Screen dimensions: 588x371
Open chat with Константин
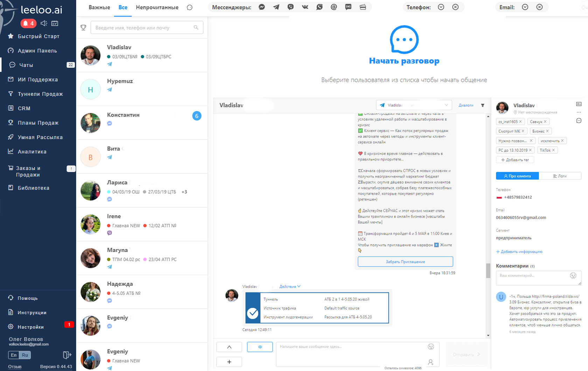pos(142,123)
